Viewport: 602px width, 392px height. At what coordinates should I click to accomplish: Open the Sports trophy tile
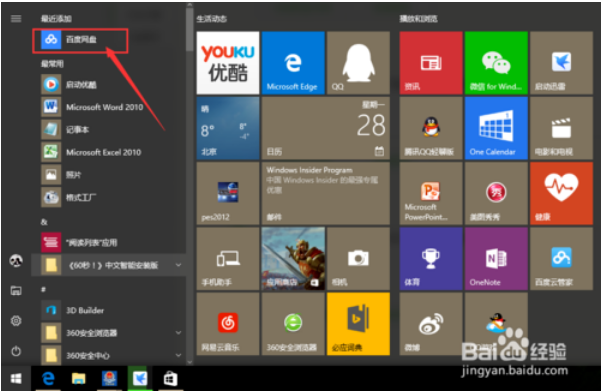tap(431, 258)
